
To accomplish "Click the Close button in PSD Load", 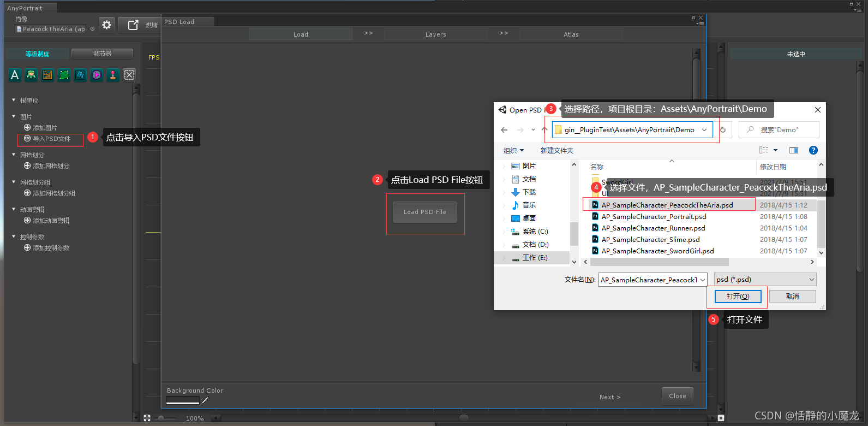I will (x=678, y=396).
